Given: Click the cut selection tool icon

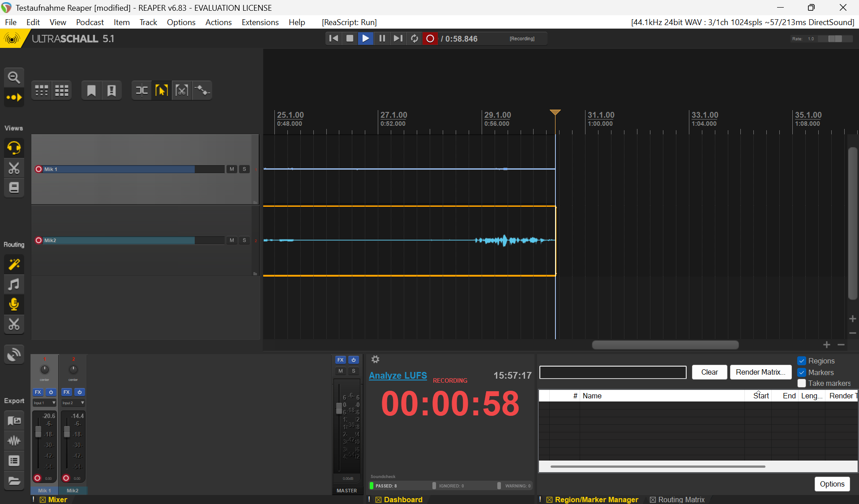Looking at the screenshot, I should (182, 90).
